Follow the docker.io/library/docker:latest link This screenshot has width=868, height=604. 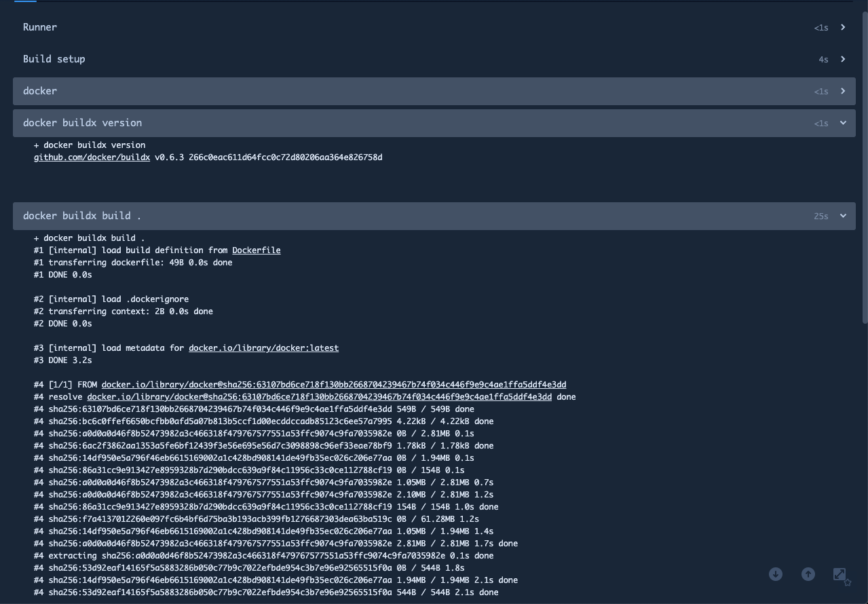[x=263, y=348]
